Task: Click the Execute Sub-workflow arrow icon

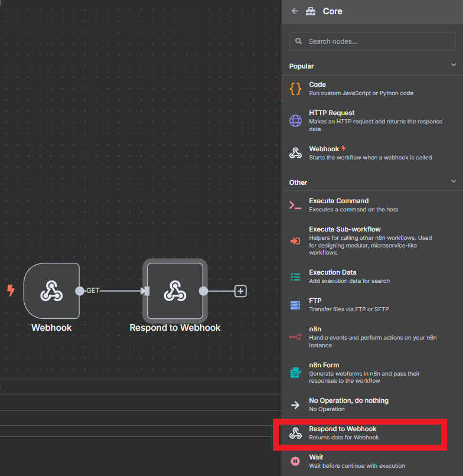Action: (295, 241)
